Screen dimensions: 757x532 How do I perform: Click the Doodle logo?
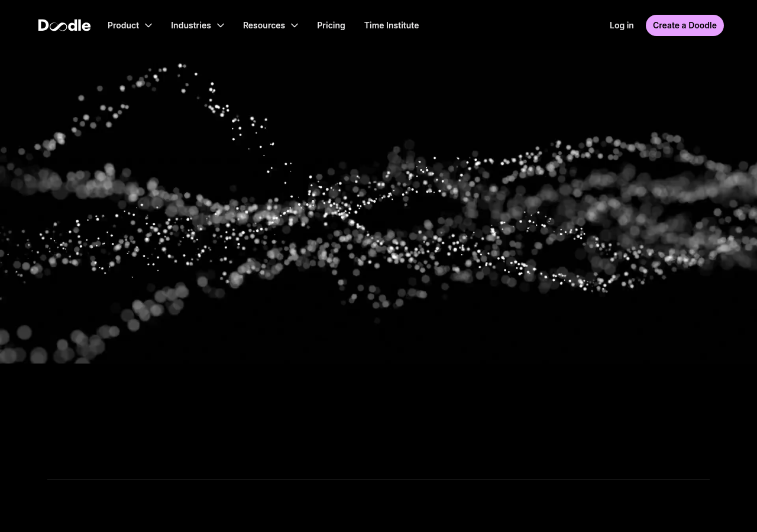pos(64,25)
